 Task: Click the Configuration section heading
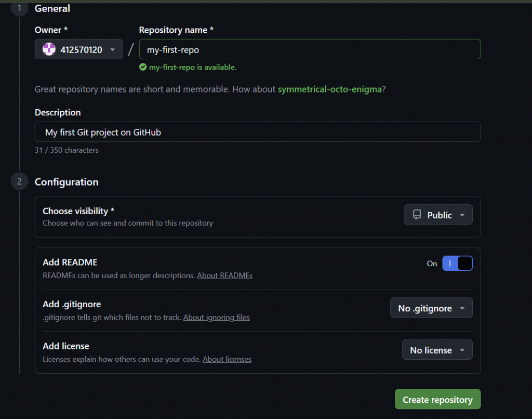pyautogui.click(x=66, y=182)
